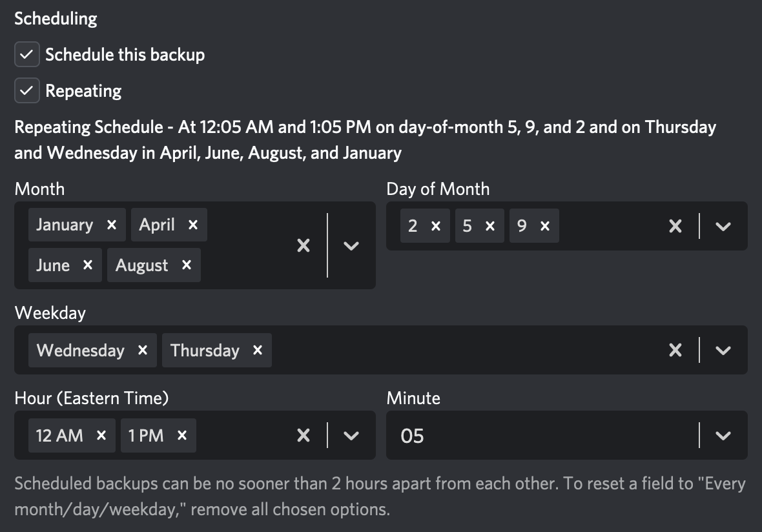The width and height of the screenshot is (762, 532).
Task: Click the Minute field showing 05
Action: tap(566, 435)
